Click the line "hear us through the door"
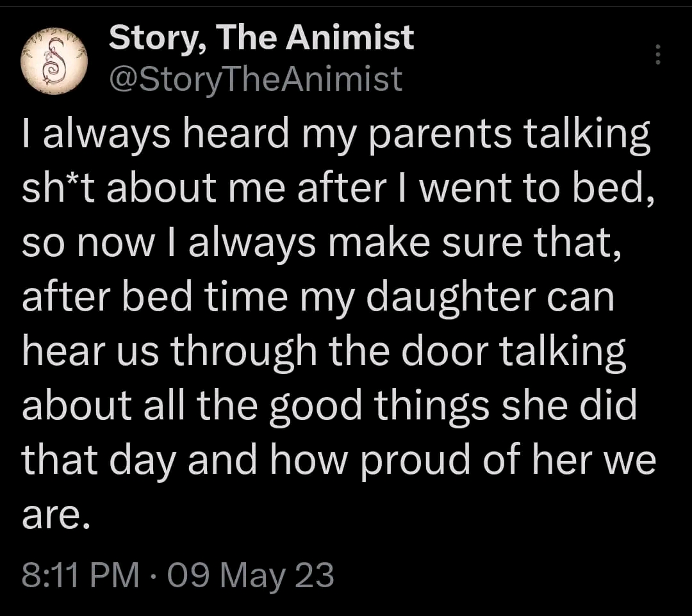 [x=323, y=354]
